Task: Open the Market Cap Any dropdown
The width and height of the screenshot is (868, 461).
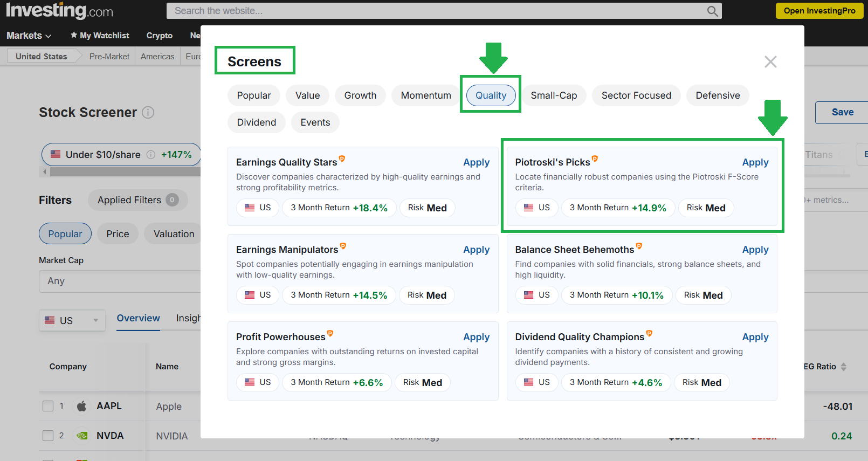Action: point(120,281)
